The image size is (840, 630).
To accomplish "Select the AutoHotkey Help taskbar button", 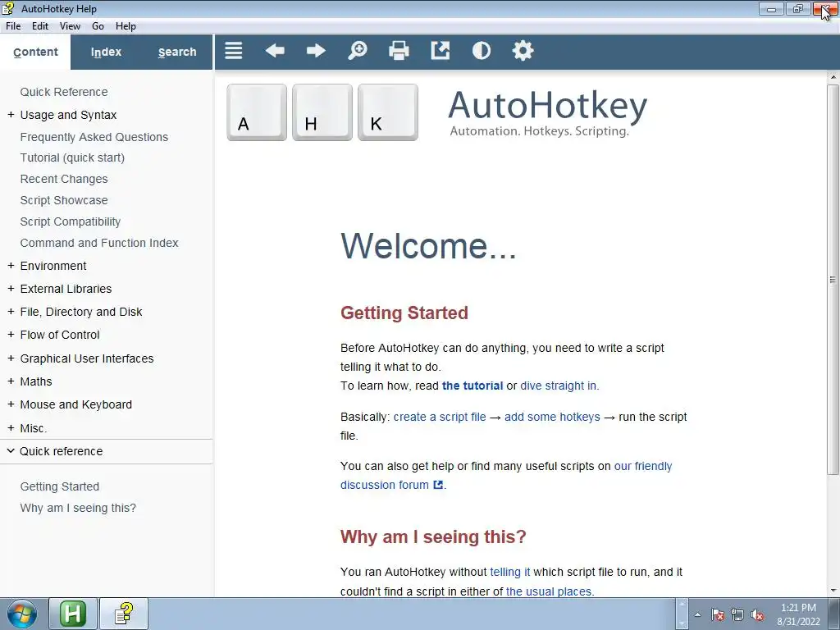I will click(x=125, y=614).
